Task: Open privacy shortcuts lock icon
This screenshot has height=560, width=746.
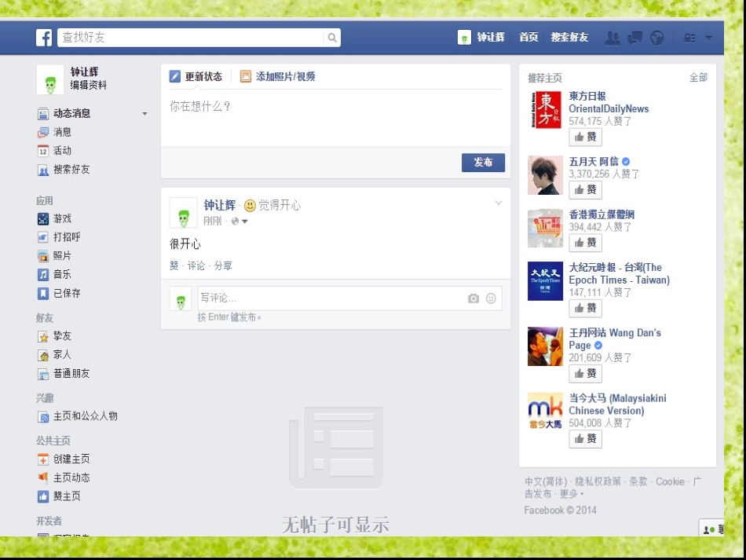Action: (x=689, y=38)
